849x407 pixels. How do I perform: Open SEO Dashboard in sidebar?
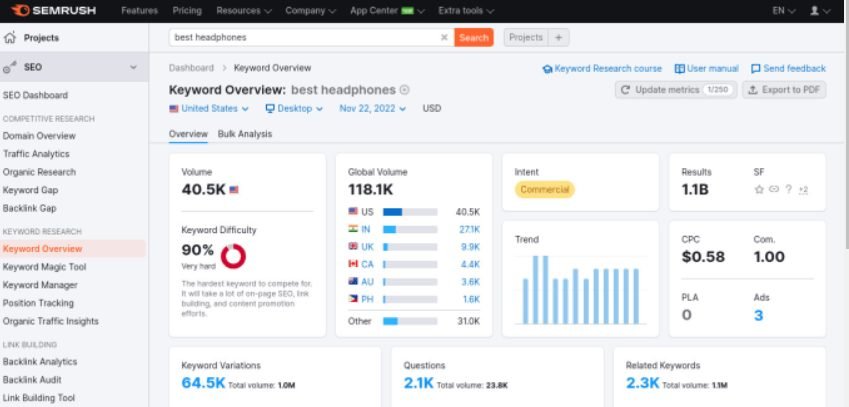tap(35, 95)
